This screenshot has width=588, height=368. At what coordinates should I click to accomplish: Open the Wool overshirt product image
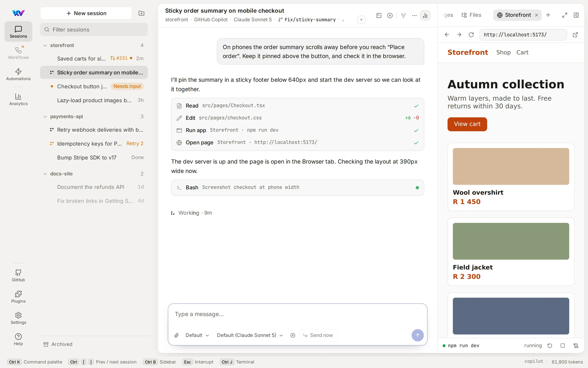pos(511,166)
